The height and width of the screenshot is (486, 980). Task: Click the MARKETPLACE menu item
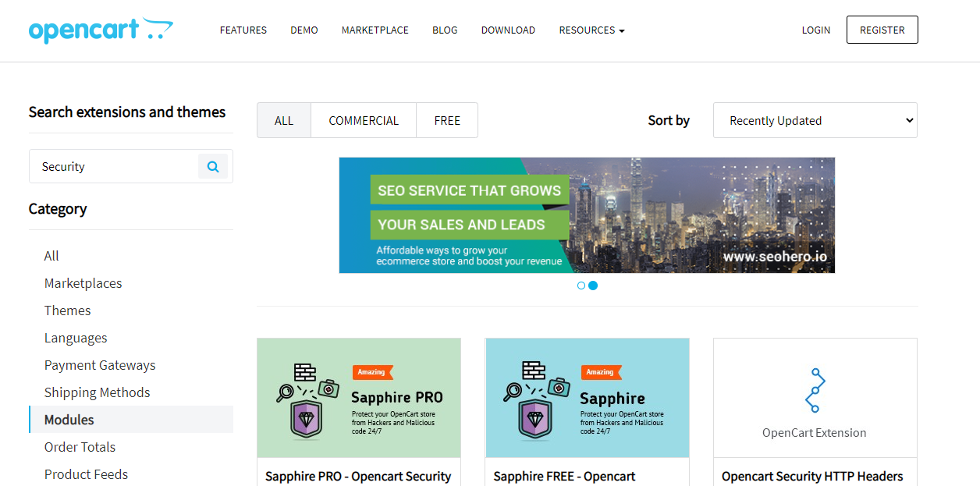coord(375,30)
